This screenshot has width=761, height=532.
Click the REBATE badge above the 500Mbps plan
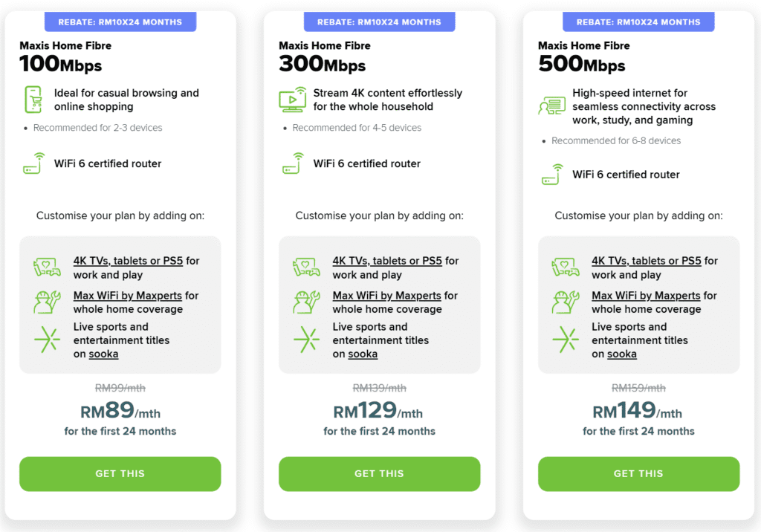[x=638, y=22]
